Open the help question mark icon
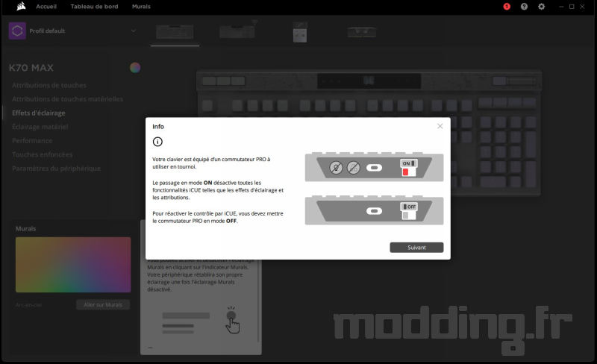Image resolution: width=597 pixels, height=364 pixels. [525, 7]
